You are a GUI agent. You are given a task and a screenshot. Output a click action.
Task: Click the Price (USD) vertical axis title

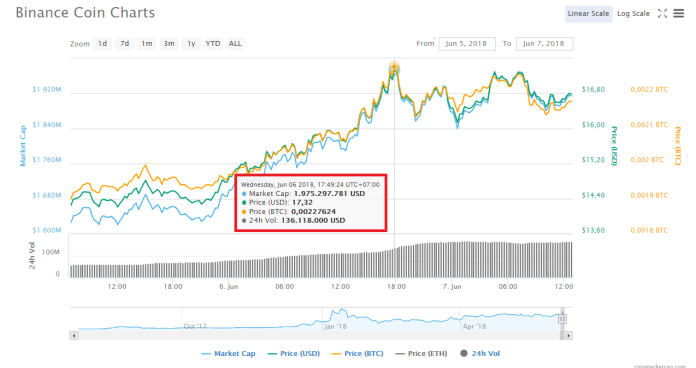click(x=614, y=146)
